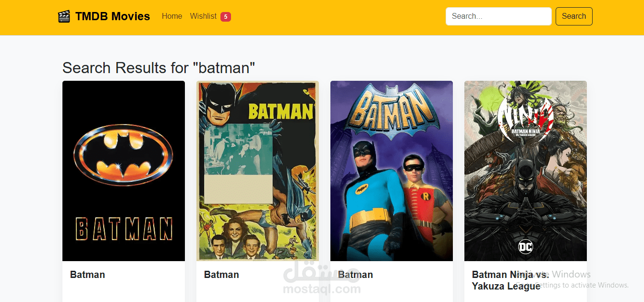Click the Batman title under the vintage poster

(x=221, y=275)
